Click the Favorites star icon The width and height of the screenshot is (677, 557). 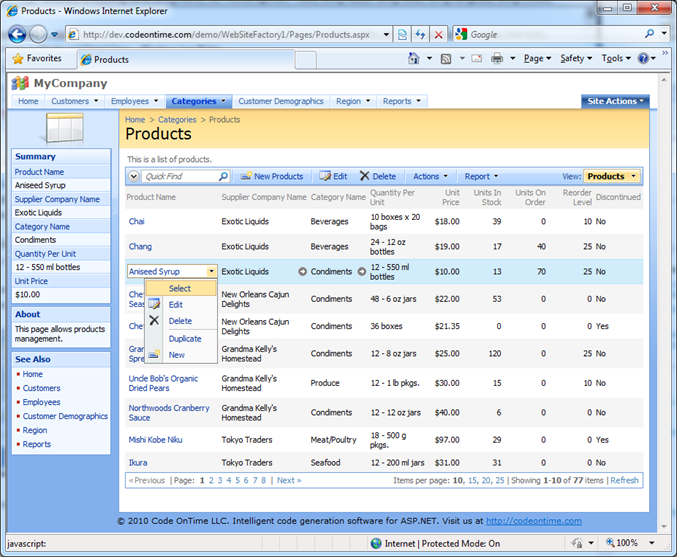click(x=17, y=59)
